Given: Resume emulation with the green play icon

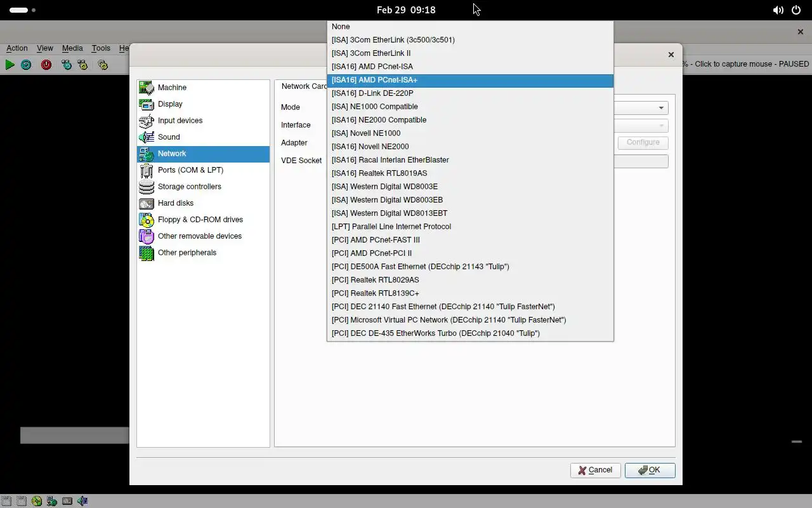Looking at the screenshot, I should (x=10, y=65).
